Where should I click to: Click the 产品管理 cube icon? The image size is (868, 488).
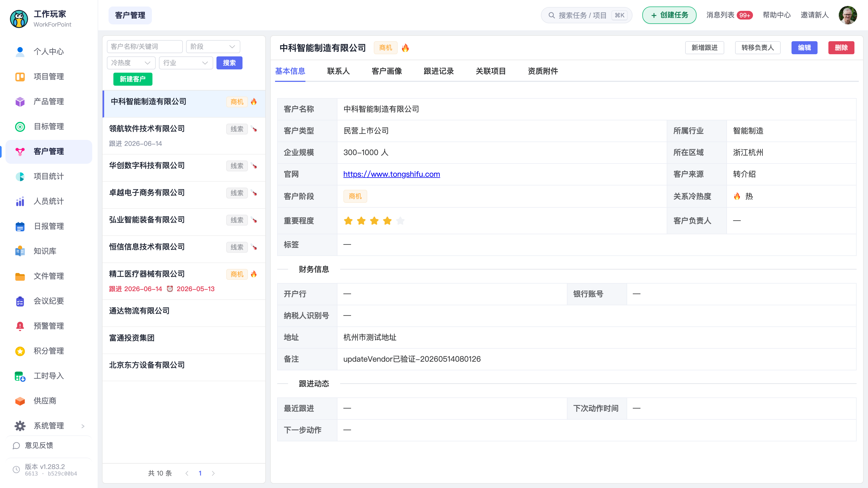20,101
